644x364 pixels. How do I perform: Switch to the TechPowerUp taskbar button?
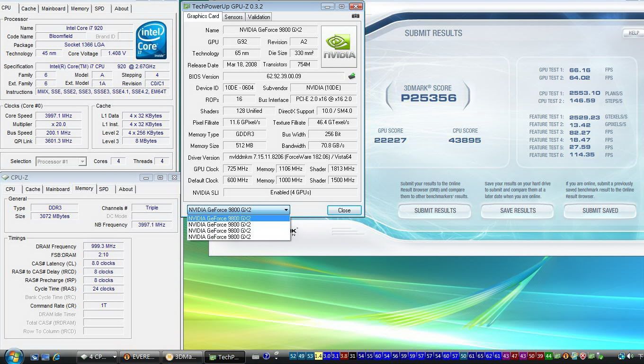(x=224, y=356)
